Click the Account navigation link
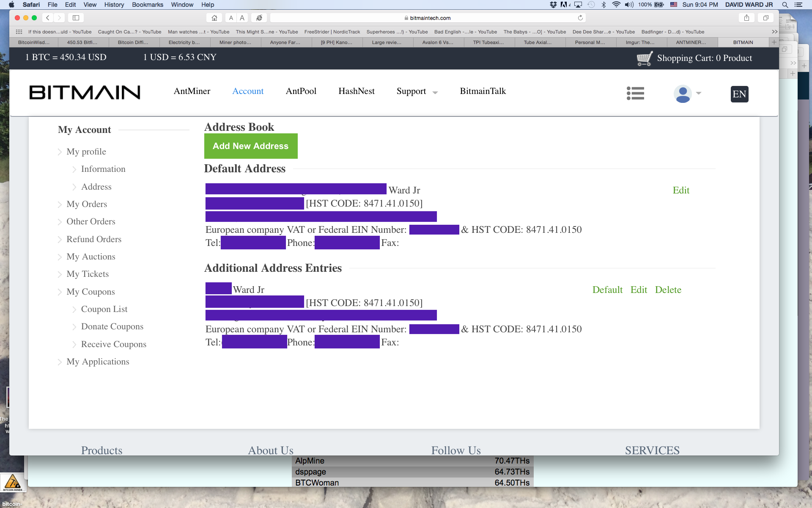This screenshot has height=508, width=812. pos(248,91)
